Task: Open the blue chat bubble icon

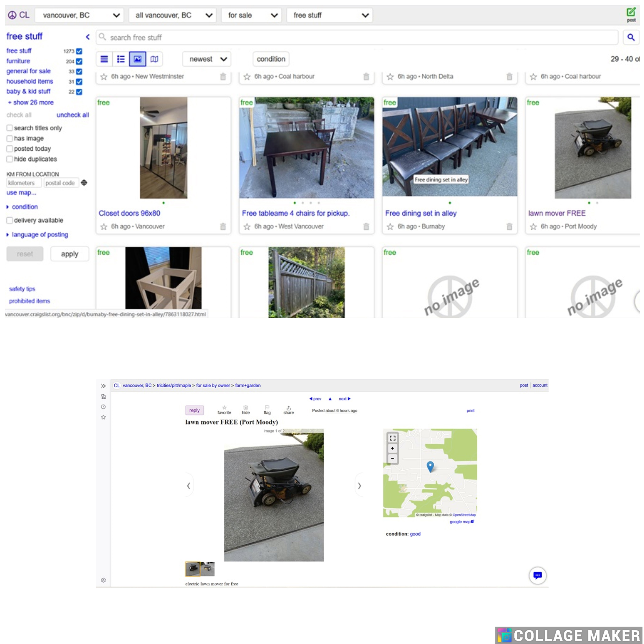Action: [x=537, y=575]
